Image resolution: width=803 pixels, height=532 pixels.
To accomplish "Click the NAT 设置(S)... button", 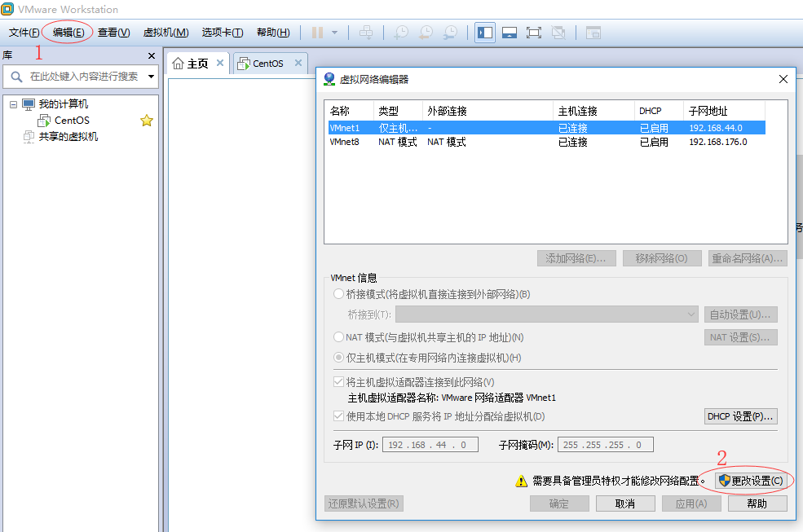I will coord(740,337).
